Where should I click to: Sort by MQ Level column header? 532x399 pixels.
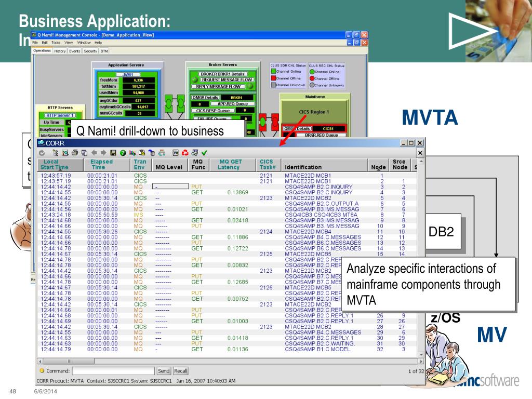[170, 165]
